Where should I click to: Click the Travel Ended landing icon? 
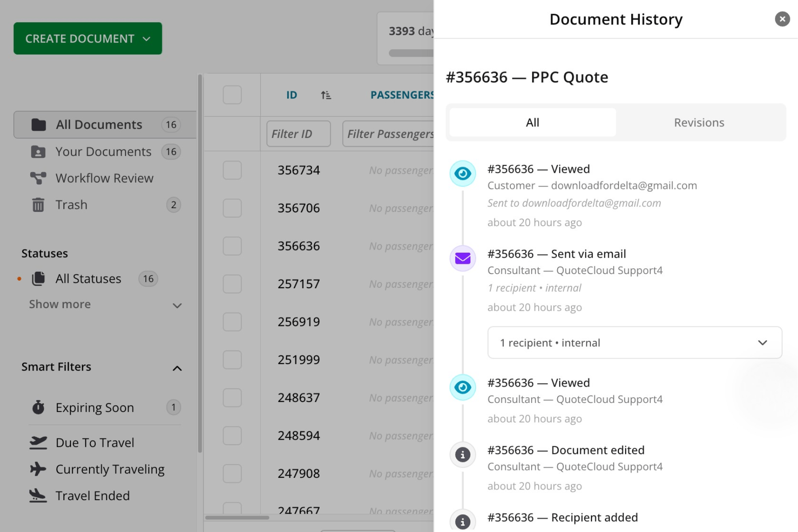38,496
